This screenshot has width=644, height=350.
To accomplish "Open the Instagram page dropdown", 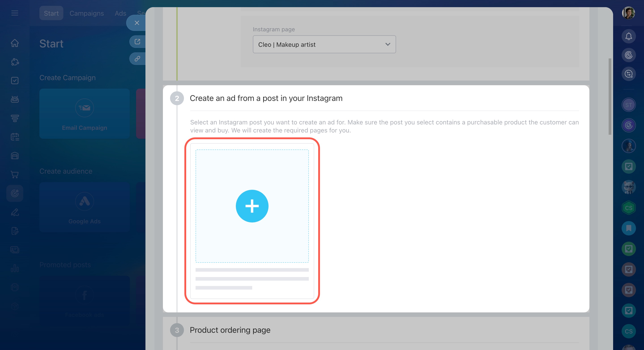I will point(324,45).
